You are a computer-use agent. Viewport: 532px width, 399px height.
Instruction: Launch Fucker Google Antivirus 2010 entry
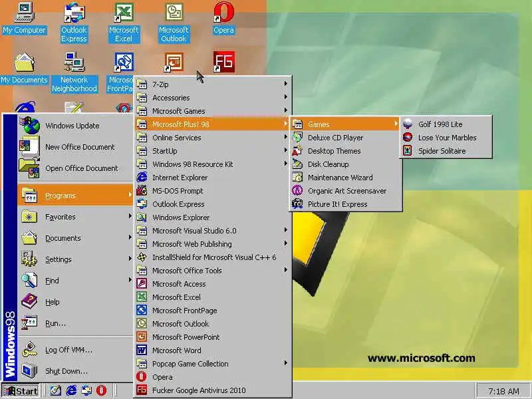coord(213,390)
